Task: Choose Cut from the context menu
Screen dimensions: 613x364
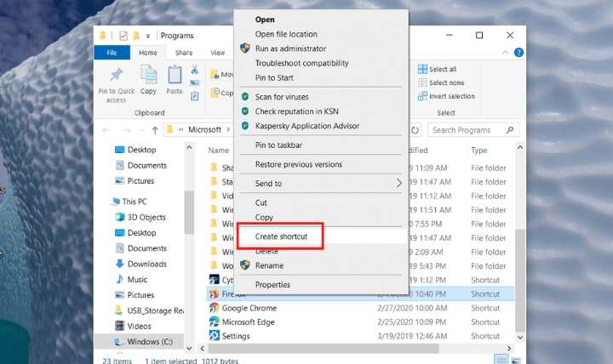Action: [x=261, y=202]
